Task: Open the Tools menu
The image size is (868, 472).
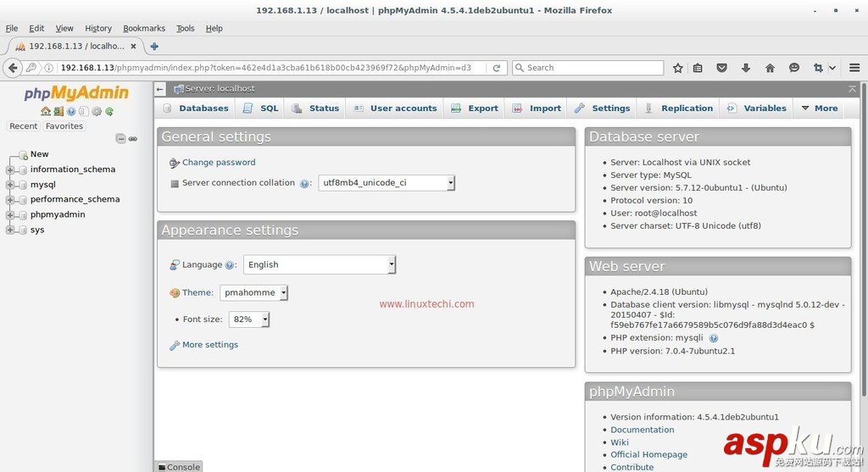Action: click(x=186, y=28)
